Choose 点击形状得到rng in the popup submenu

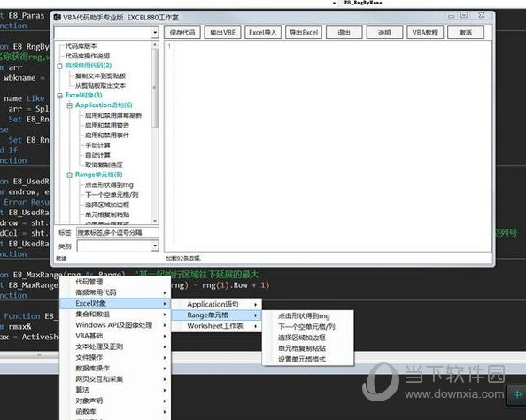(x=308, y=316)
